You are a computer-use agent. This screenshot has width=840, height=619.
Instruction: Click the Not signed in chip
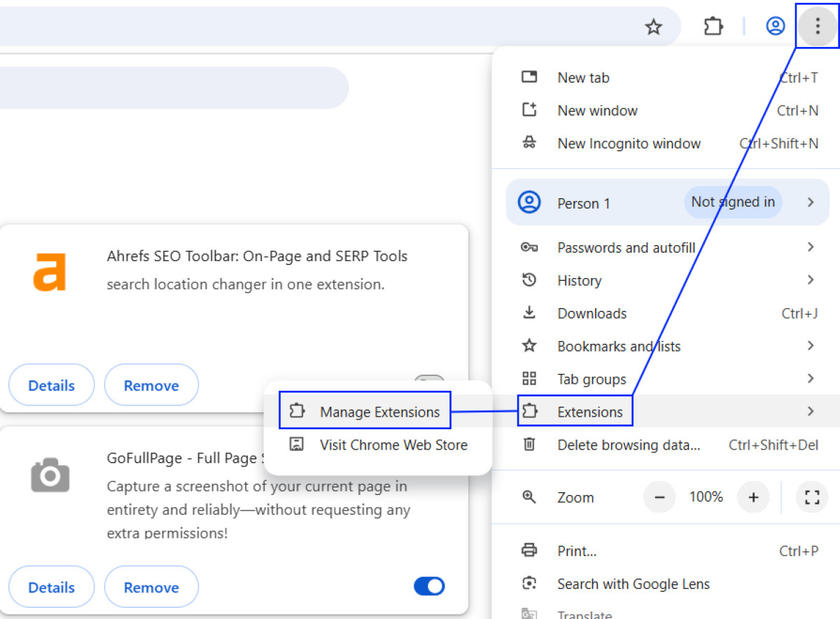tap(733, 202)
